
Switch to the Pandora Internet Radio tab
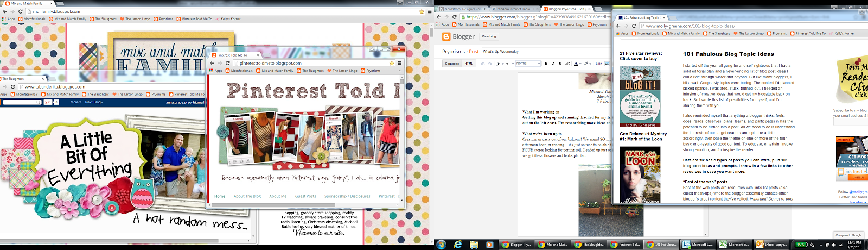(x=515, y=9)
